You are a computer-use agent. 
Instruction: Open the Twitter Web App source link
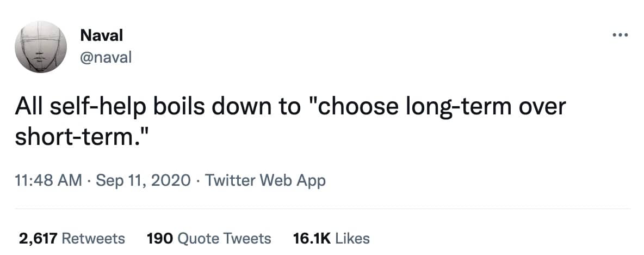pos(264,179)
